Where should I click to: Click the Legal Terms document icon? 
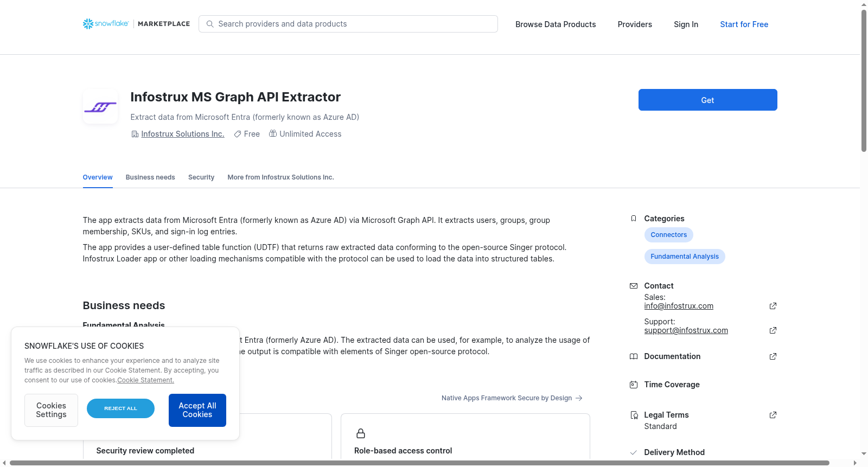point(634,415)
